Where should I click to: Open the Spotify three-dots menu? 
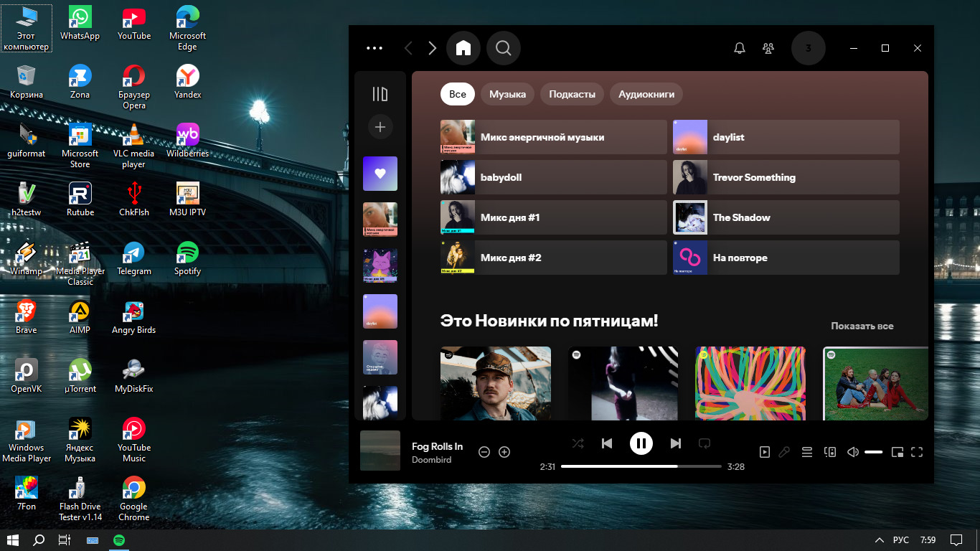[x=374, y=48]
